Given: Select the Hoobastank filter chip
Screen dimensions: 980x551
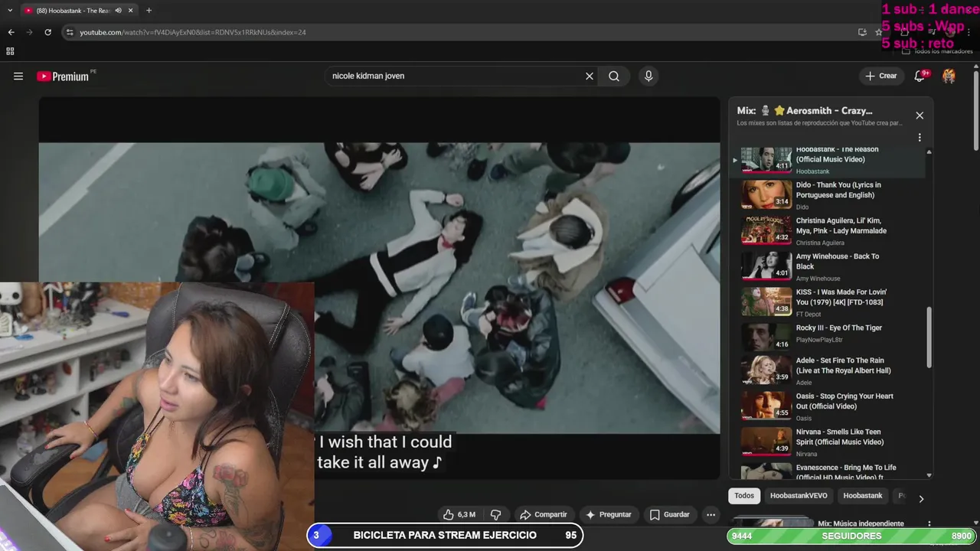Looking at the screenshot, I should tap(863, 496).
